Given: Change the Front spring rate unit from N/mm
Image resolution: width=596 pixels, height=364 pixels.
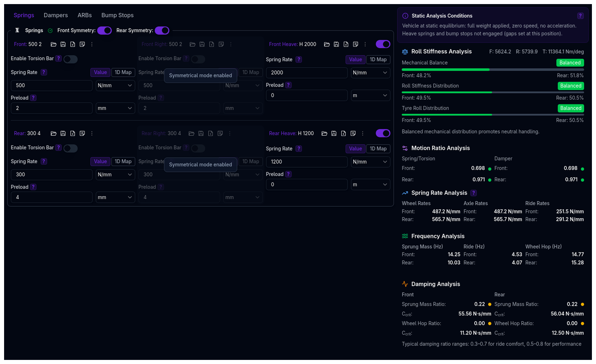Looking at the screenshot, I should click(115, 85).
